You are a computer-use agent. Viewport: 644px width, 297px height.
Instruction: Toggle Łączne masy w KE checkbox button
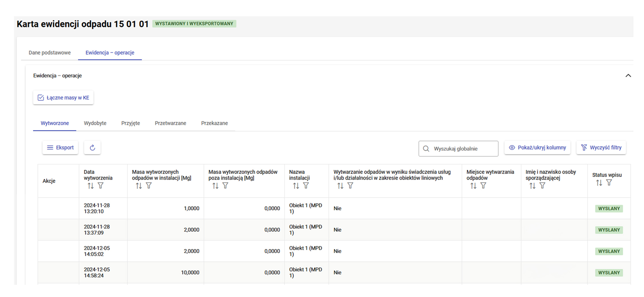click(63, 98)
